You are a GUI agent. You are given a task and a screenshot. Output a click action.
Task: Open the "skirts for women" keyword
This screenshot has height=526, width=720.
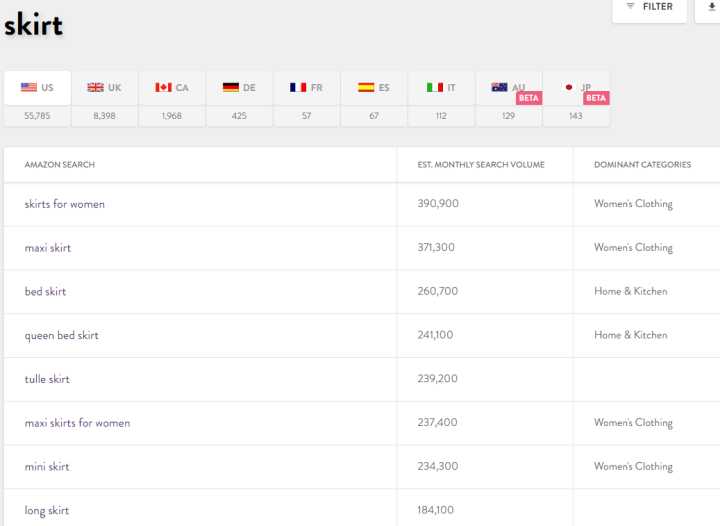(65, 204)
